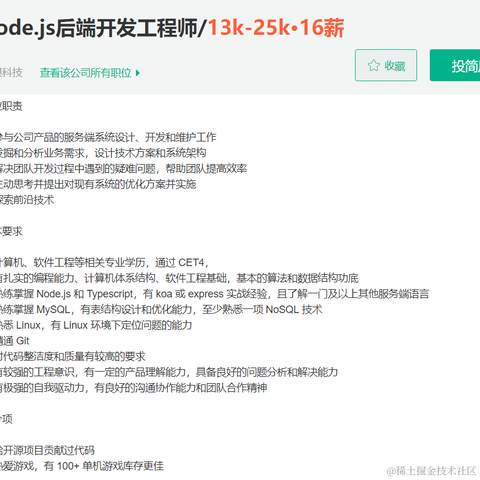Click the line 具备良好的问题分析和解决能力

pyautogui.click(x=169, y=372)
